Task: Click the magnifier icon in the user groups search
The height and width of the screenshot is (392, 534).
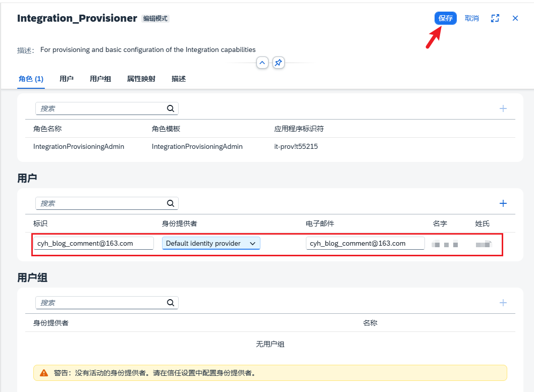Action: point(171,302)
